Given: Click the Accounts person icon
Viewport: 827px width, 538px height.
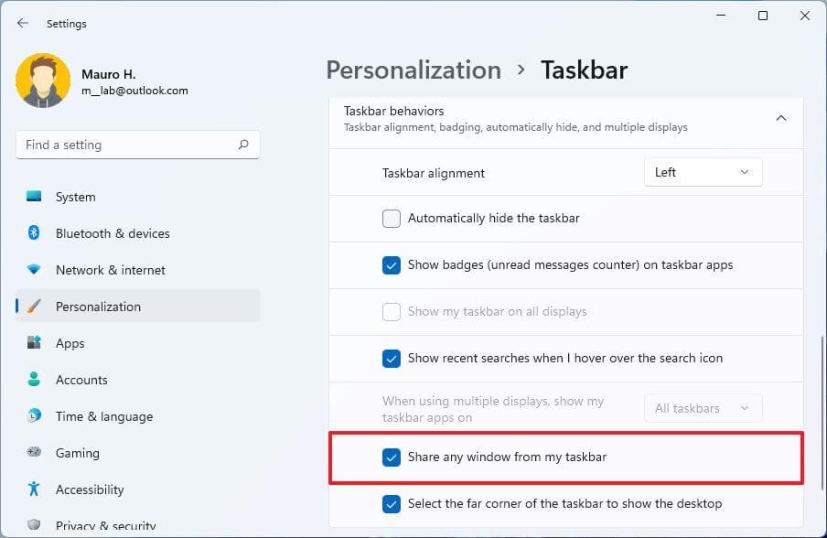Looking at the screenshot, I should [x=34, y=379].
